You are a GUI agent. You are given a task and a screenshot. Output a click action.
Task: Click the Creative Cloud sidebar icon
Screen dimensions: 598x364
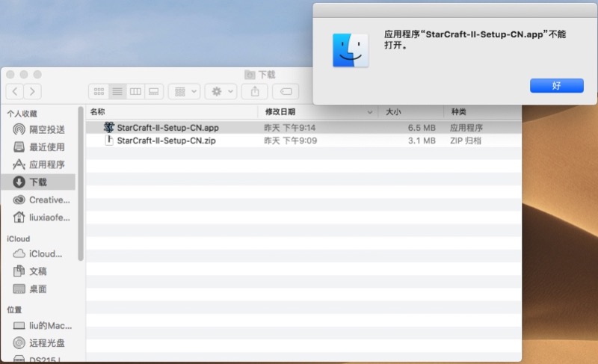[19, 200]
